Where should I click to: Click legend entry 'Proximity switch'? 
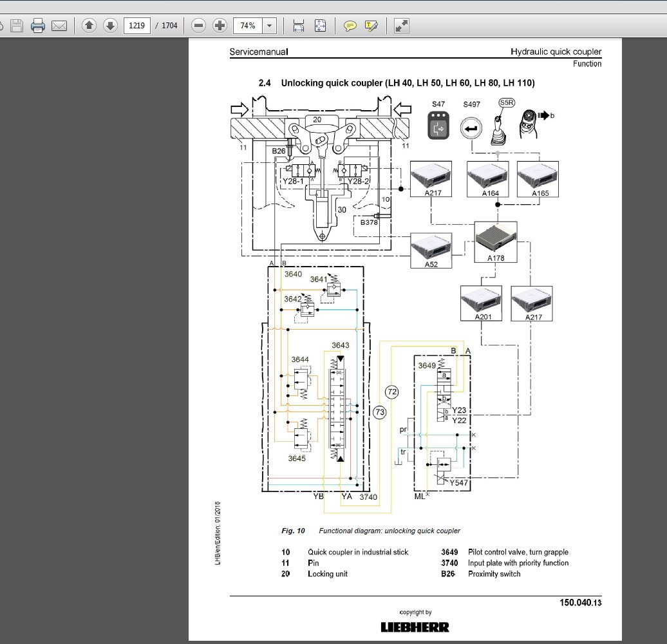pyautogui.click(x=494, y=574)
